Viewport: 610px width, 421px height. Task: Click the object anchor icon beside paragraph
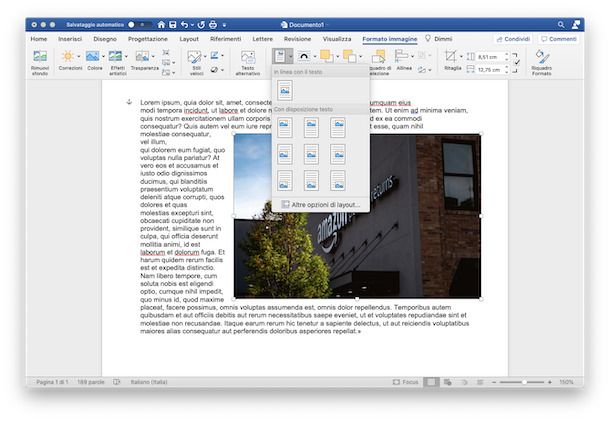click(129, 102)
